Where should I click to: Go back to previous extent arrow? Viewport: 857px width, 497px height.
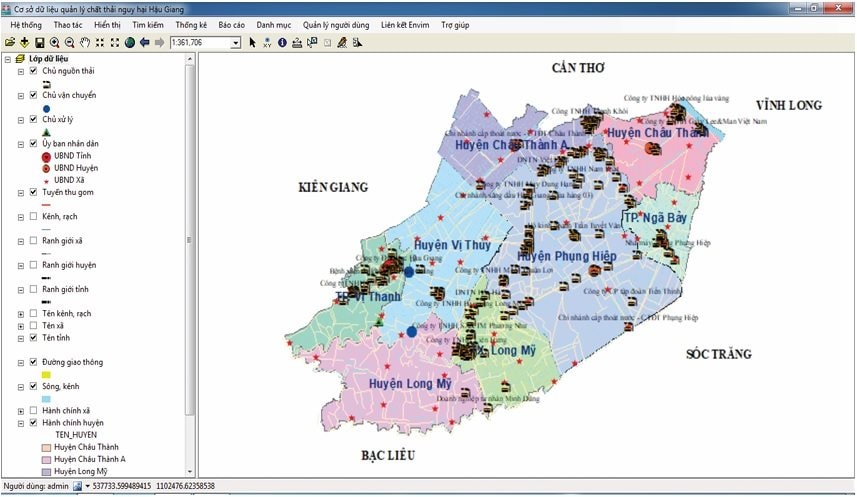(x=145, y=43)
